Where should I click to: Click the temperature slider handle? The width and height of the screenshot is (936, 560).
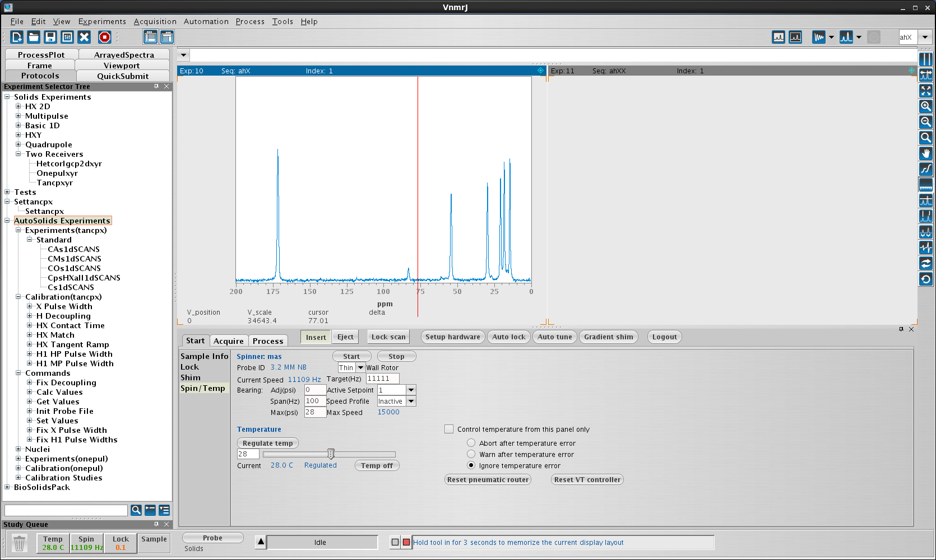pos(331,454)
